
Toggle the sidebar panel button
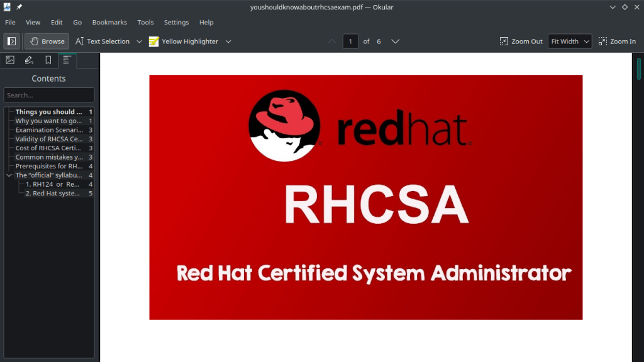pyautogui.click(x=11, y=41)
